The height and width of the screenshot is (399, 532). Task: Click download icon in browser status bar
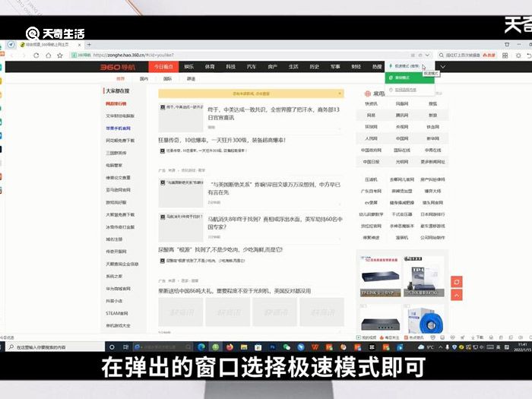click(x=477, y=337)
